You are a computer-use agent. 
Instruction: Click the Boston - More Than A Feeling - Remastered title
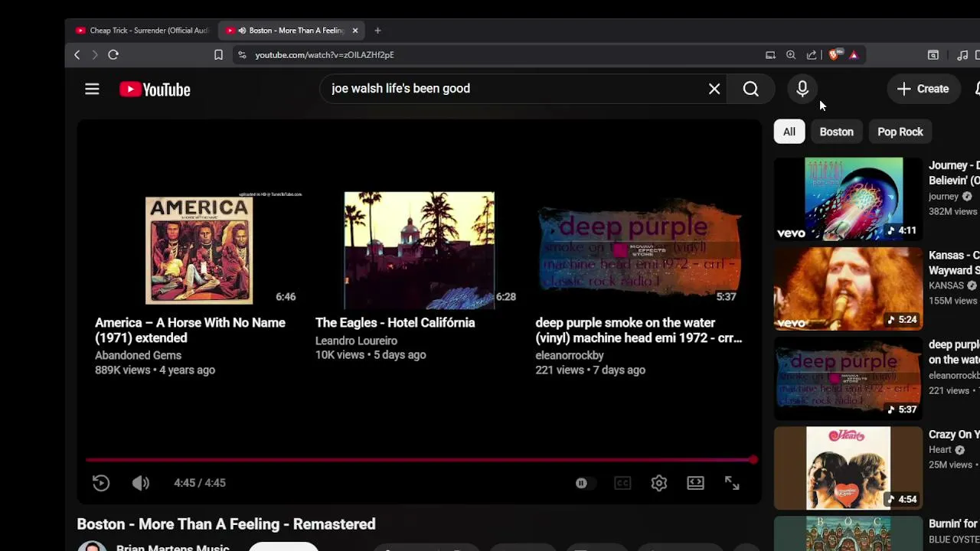click(x=226, y=524)
